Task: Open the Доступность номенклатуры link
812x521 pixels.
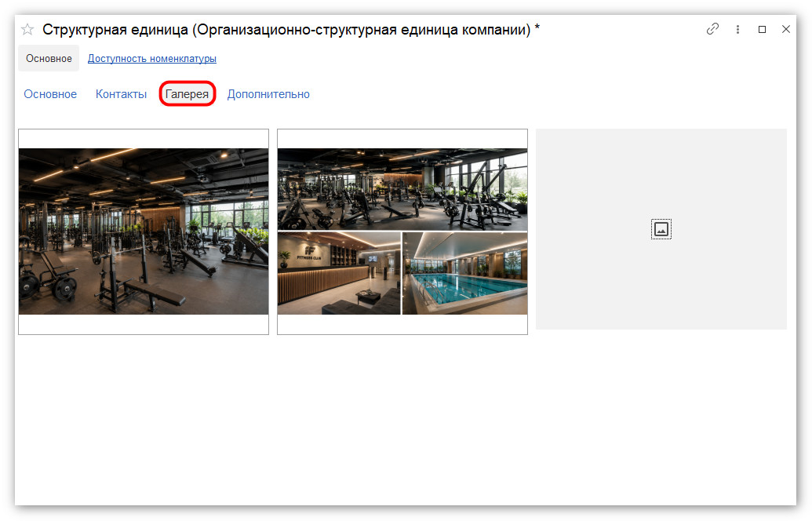Action: click(x=151, y=59)
